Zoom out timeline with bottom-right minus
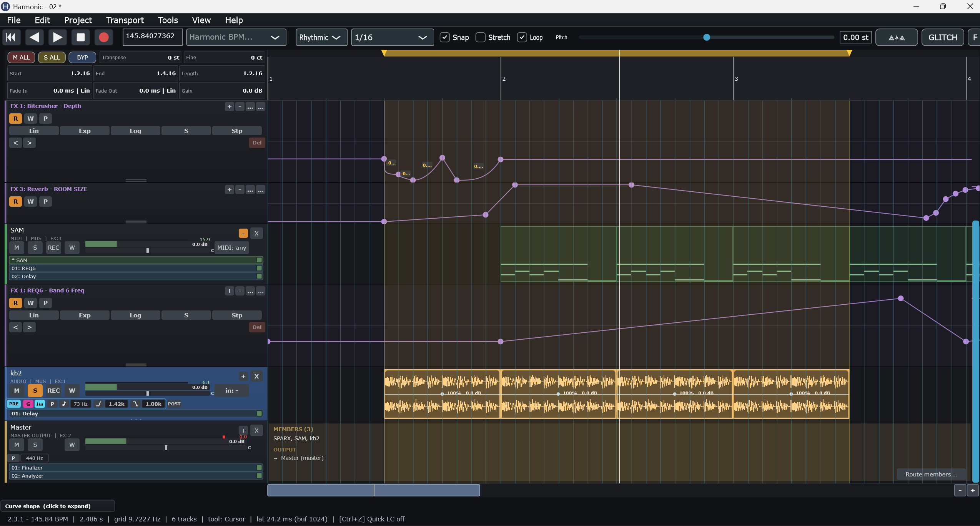 tap(960, 490)
